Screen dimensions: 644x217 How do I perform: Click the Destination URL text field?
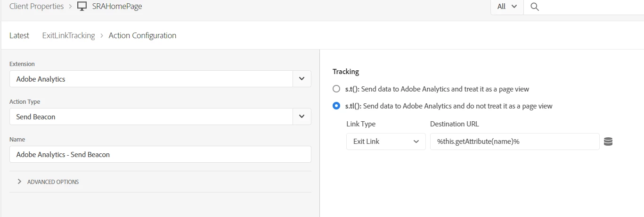[x=514, y=142]
